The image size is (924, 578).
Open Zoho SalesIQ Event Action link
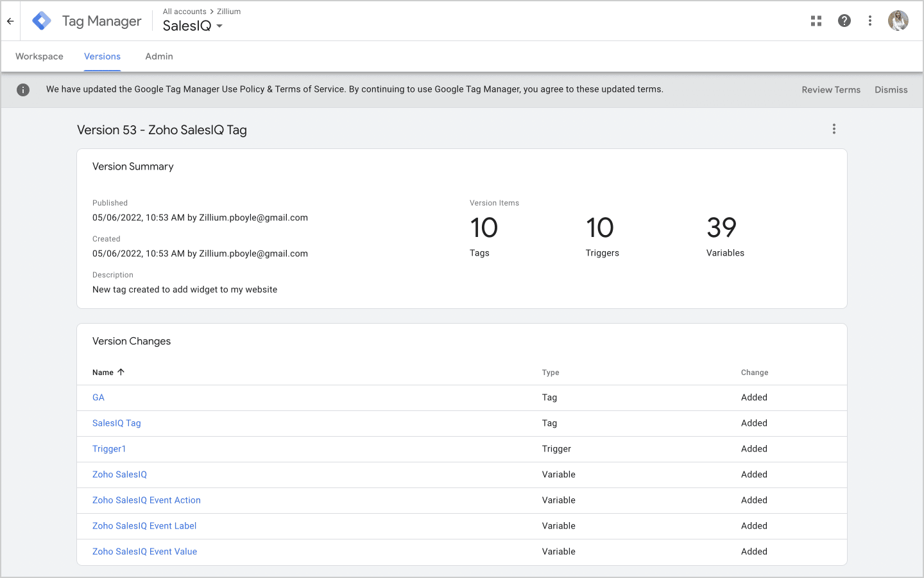146,500
